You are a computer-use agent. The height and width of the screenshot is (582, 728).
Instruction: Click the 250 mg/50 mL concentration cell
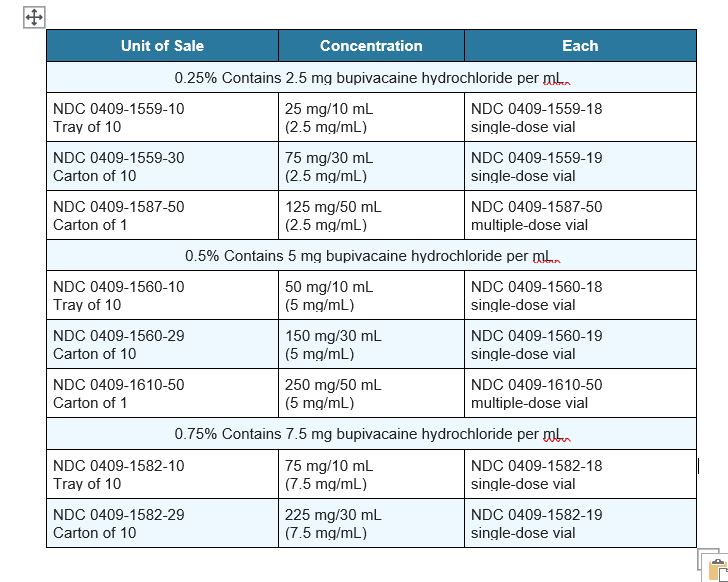[371, 394]
